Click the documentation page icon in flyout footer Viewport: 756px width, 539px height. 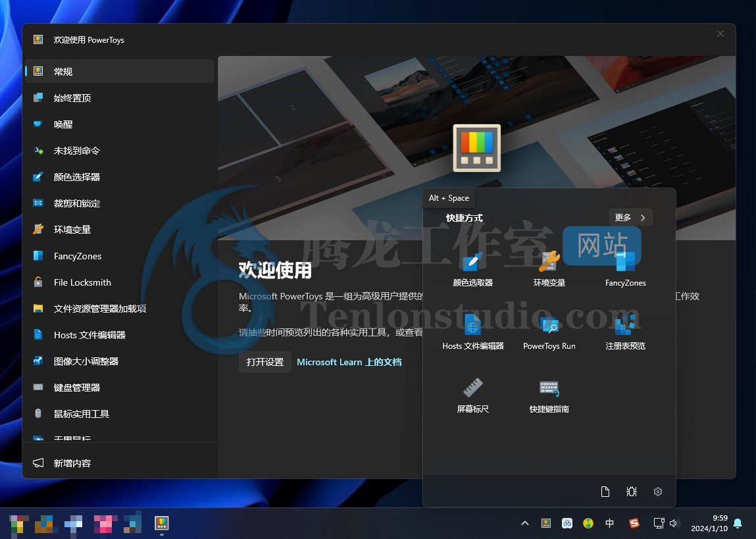(605, 491)
